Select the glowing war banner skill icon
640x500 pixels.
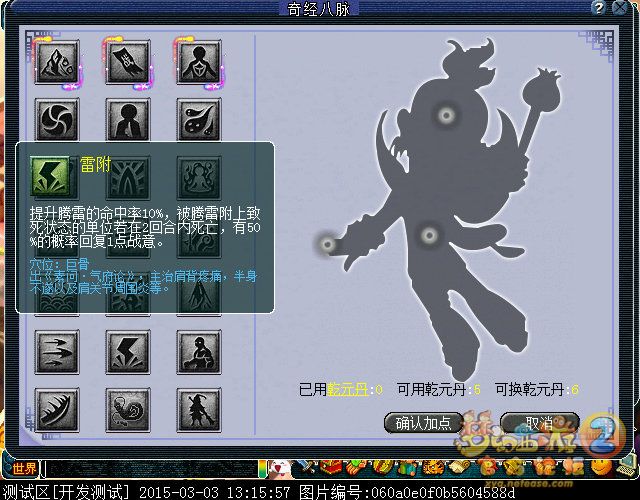pos(128,62)
